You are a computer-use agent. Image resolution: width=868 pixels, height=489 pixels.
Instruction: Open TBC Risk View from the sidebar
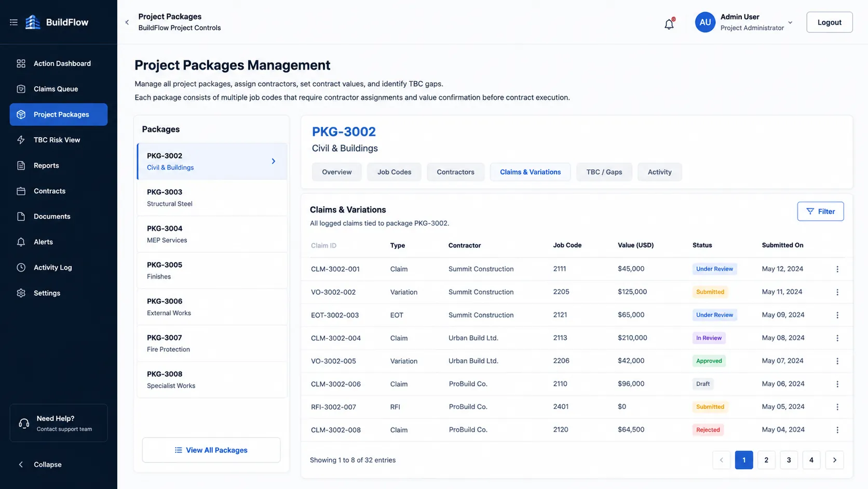pos(59,140)
